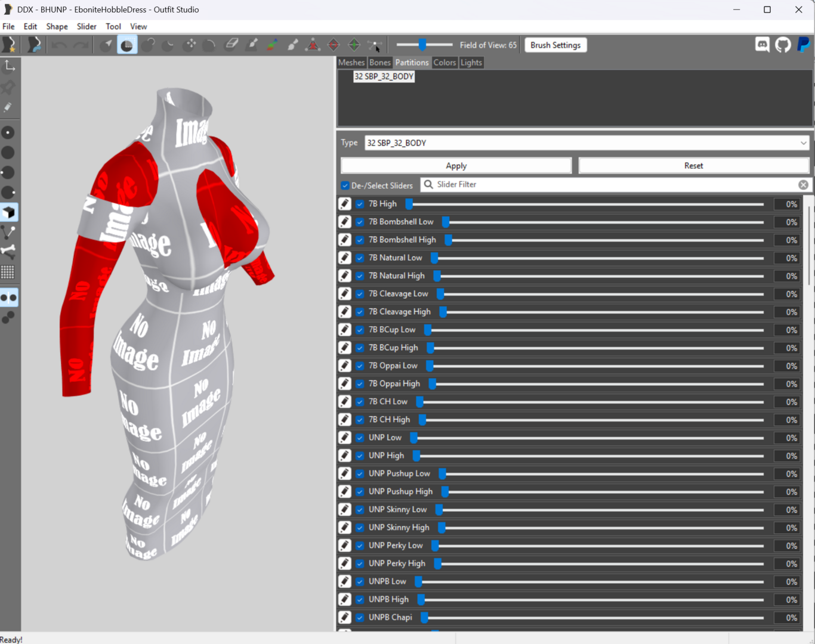
Task: Click the Load Reference toolbar icon
Action: click(34, 45)
